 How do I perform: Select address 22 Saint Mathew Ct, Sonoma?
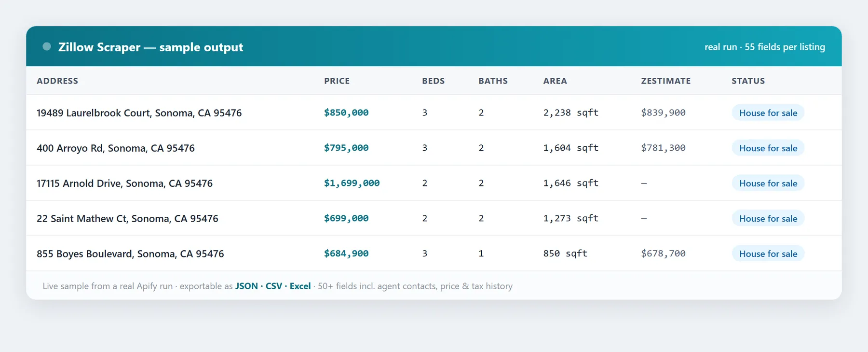127,219
